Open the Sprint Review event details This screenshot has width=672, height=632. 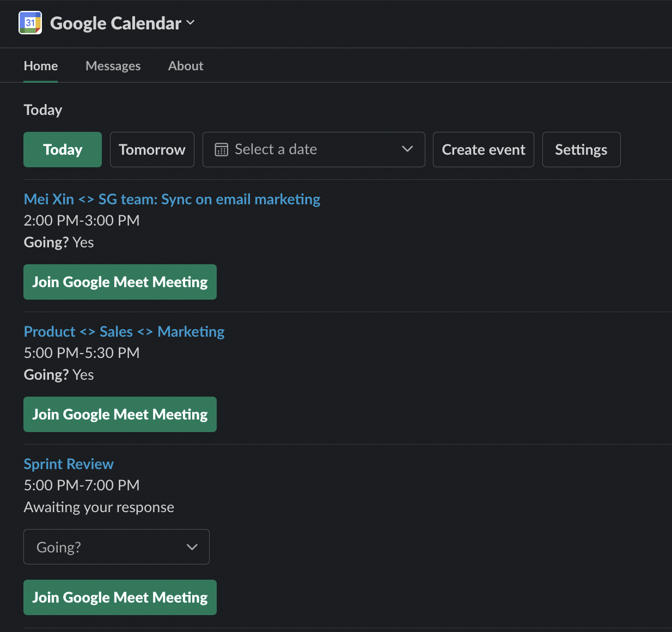tap(68, 464)
